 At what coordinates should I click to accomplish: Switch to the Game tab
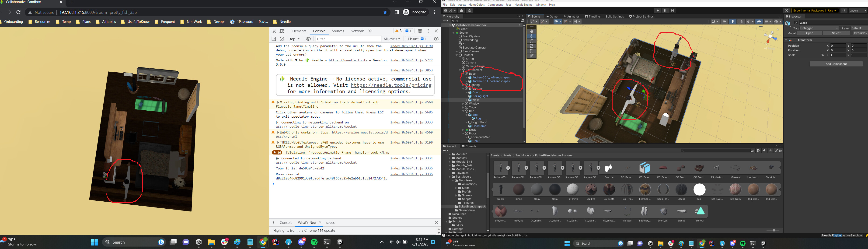552,17
